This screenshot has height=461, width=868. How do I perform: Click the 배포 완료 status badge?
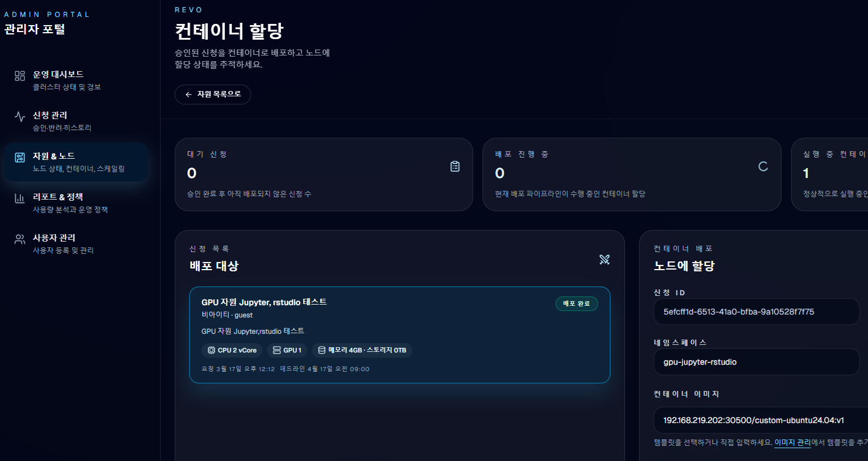tap(577, 303)
